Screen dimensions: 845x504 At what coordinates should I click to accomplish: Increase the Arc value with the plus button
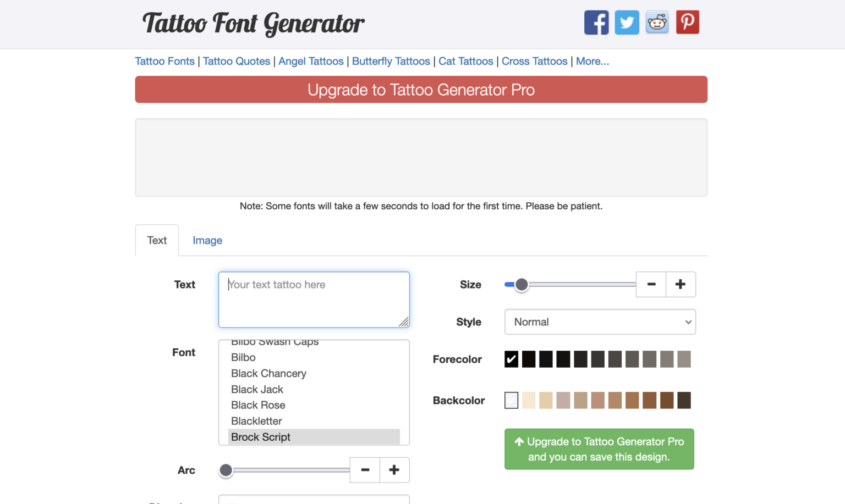pos(394,470)
